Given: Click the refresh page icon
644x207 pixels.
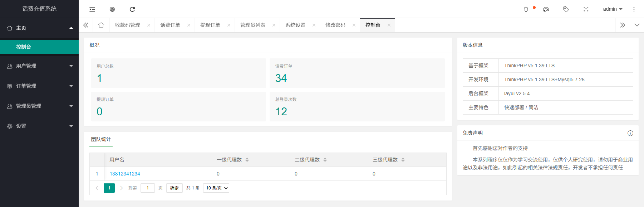Looking at the screenshot, I should tap(132, 9).
